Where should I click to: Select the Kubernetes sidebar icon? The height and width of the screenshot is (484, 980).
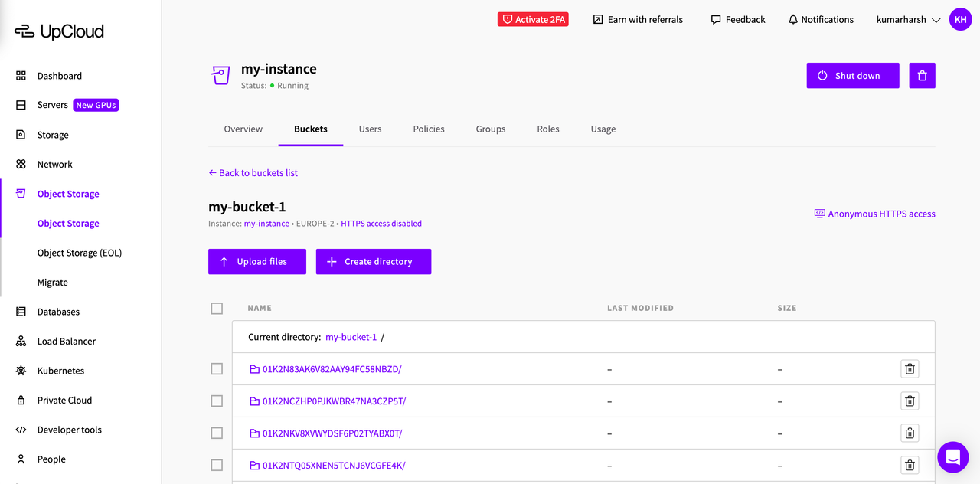click(21, 370)
